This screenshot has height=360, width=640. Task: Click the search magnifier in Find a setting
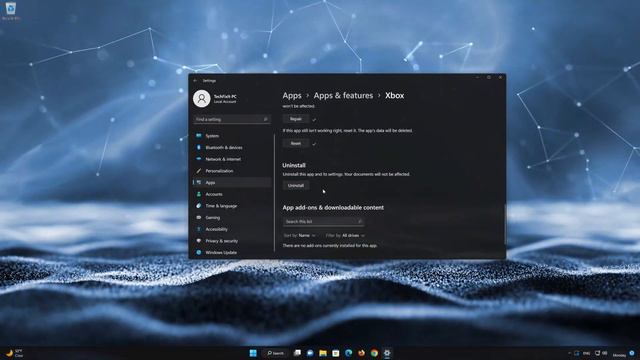[x=265, y=119]
